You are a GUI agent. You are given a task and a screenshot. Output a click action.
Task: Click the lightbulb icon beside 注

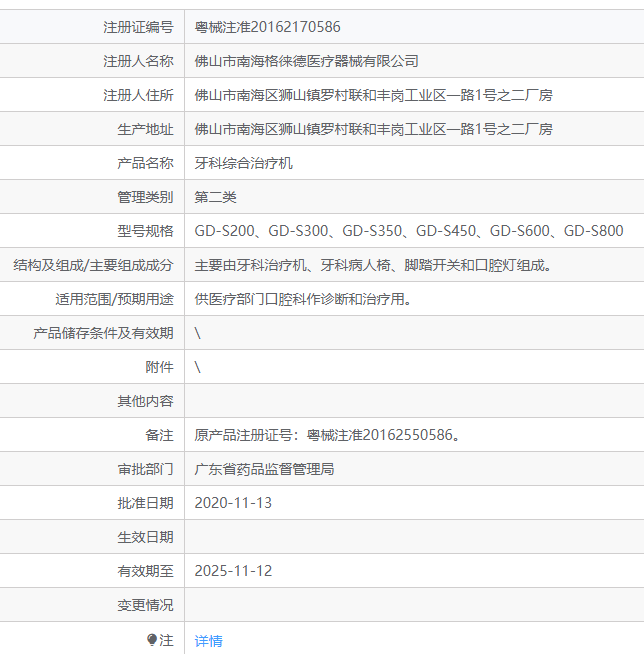tap(152, 640)
